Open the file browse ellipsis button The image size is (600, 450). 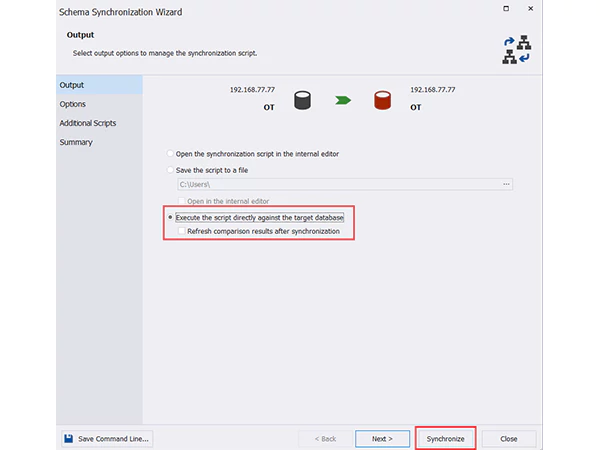pyautogui.click(x=506, y=184)
